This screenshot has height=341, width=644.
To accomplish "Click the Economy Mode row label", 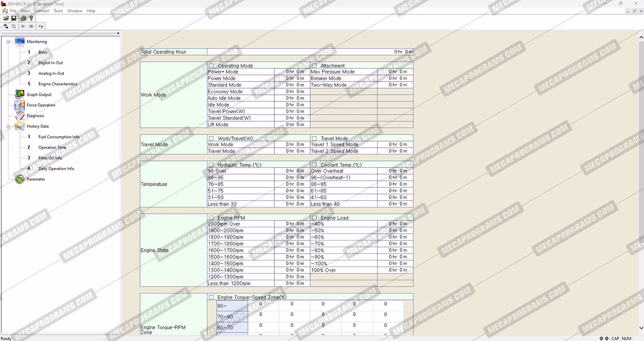I will 225,91.
